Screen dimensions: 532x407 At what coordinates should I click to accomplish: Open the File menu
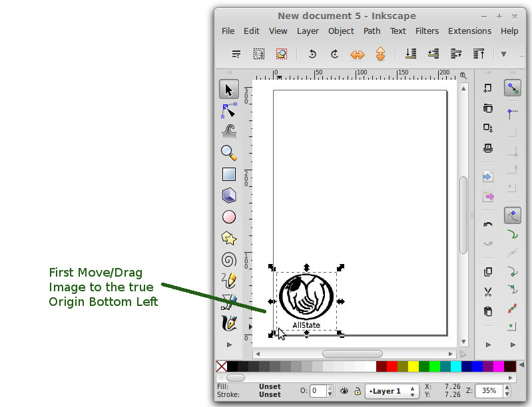point(228,31)
